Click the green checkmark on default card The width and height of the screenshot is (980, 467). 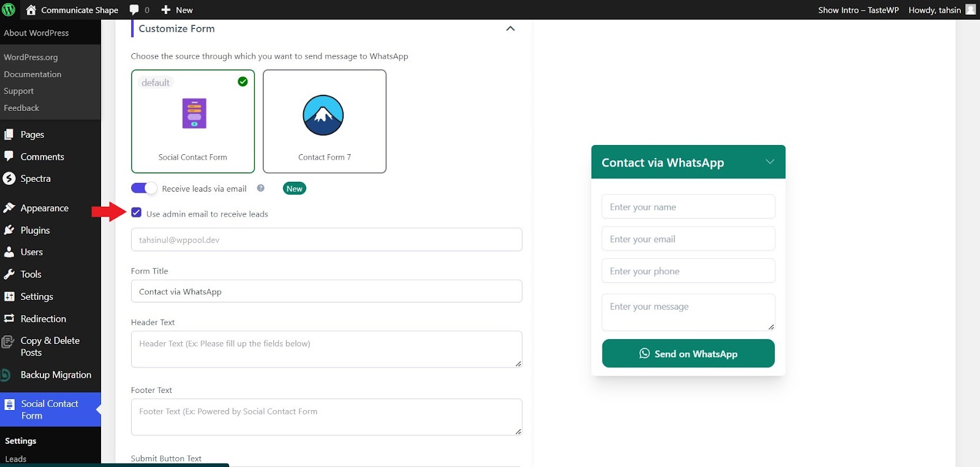pos(243,81)
